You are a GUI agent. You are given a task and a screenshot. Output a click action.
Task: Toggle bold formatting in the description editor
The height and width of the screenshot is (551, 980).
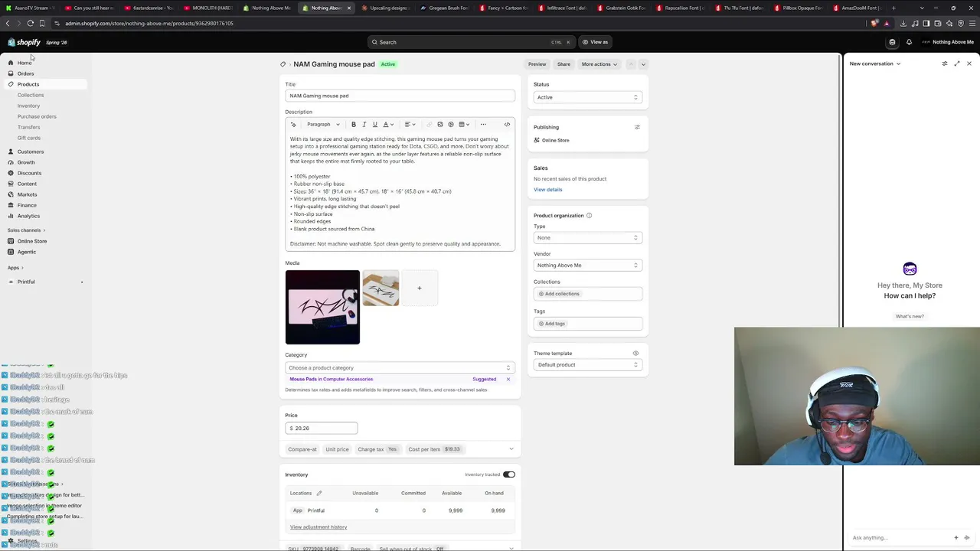coord(354,124)
